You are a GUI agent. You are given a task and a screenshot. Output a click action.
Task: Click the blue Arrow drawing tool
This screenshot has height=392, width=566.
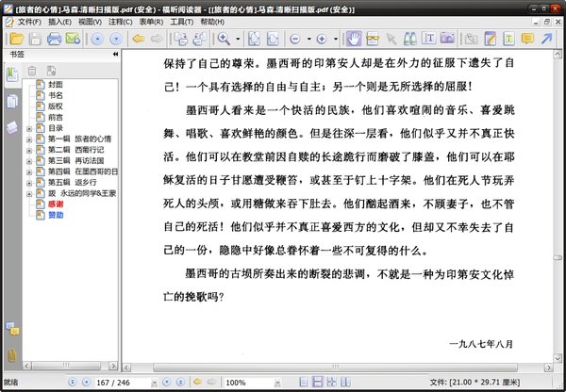pos(546,39)
